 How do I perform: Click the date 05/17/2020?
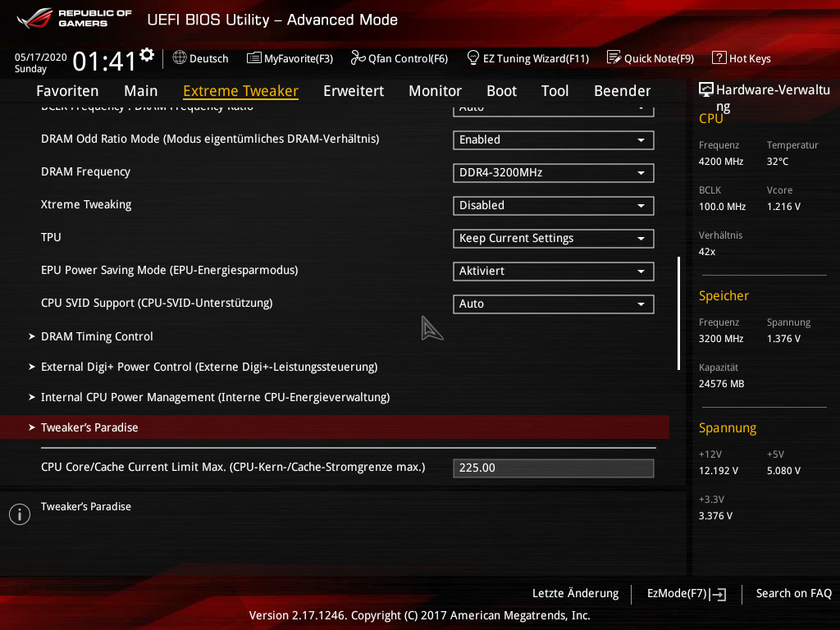pos(41,57)
